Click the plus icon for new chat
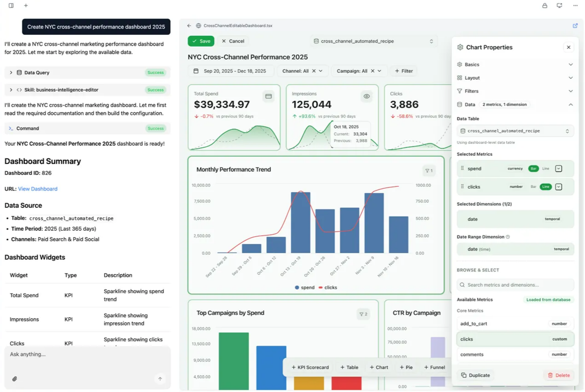 [26, 5]
